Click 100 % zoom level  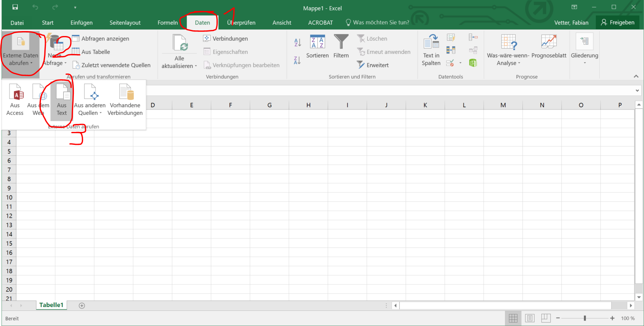pyautogui.click(x=628, y=318)
